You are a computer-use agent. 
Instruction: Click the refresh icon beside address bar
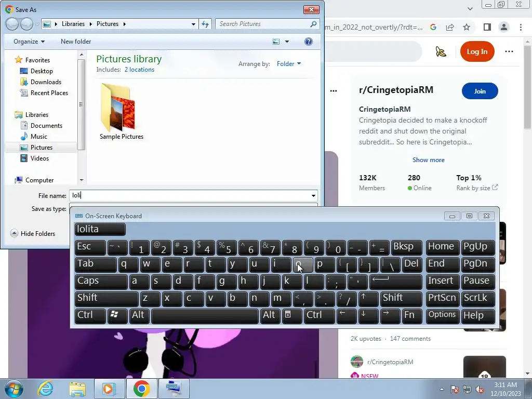[x=205, y=24]
